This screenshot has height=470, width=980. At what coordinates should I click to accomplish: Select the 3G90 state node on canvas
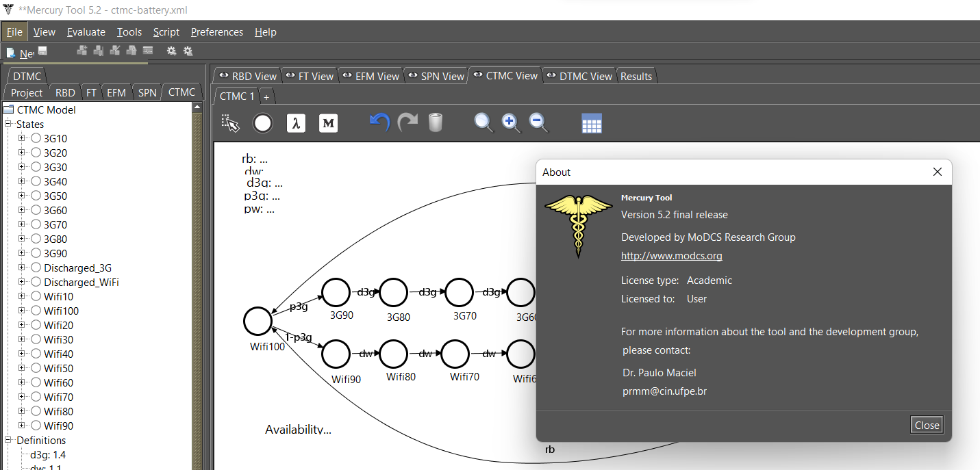[336, 292]
